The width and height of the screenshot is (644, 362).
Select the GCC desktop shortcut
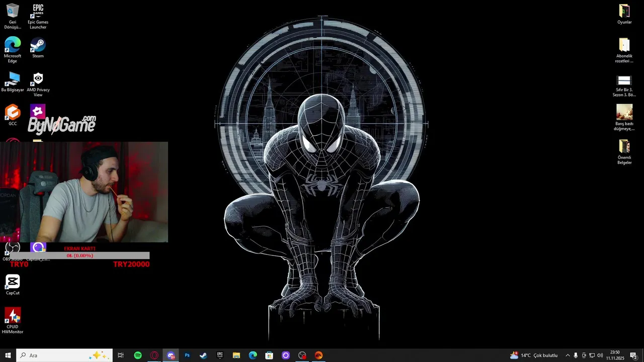tap(13, 115)
